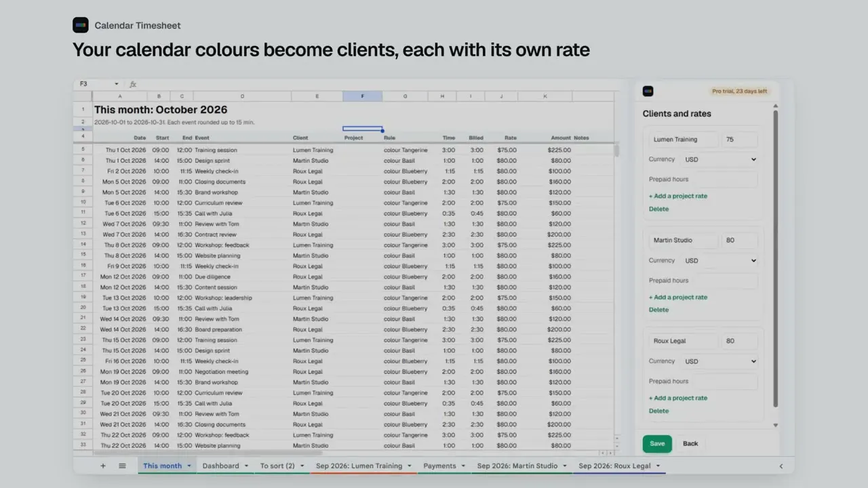Click the Training session event cell in row 5
Image resolution: width=868 pixels, height=488 pixels.
pyautogui.click(x=242, y=150)
